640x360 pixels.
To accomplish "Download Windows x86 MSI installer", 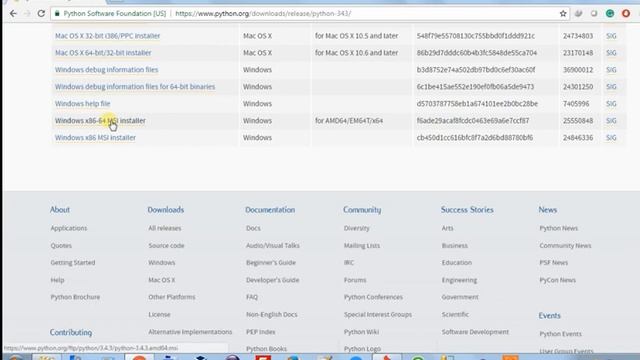I will [96, 138].
